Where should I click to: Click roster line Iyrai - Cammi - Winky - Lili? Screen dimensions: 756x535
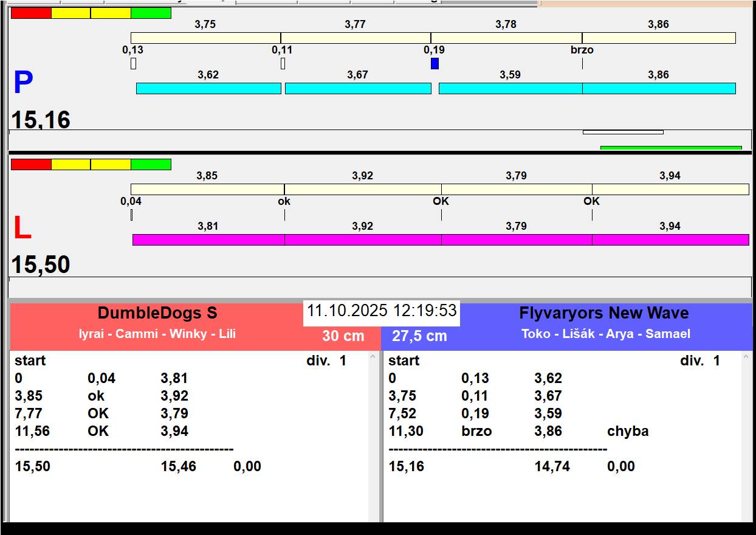[157, 334]
